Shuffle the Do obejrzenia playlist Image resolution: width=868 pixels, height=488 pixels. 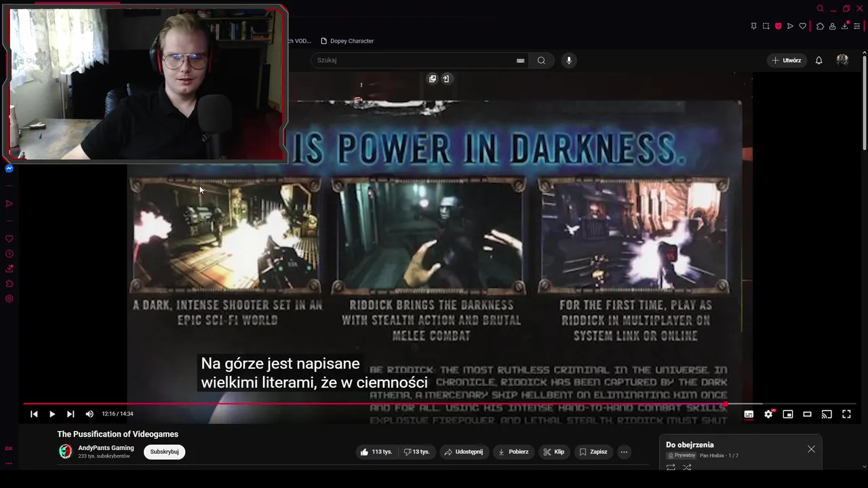pyautogui.click(x=687, y=467)
